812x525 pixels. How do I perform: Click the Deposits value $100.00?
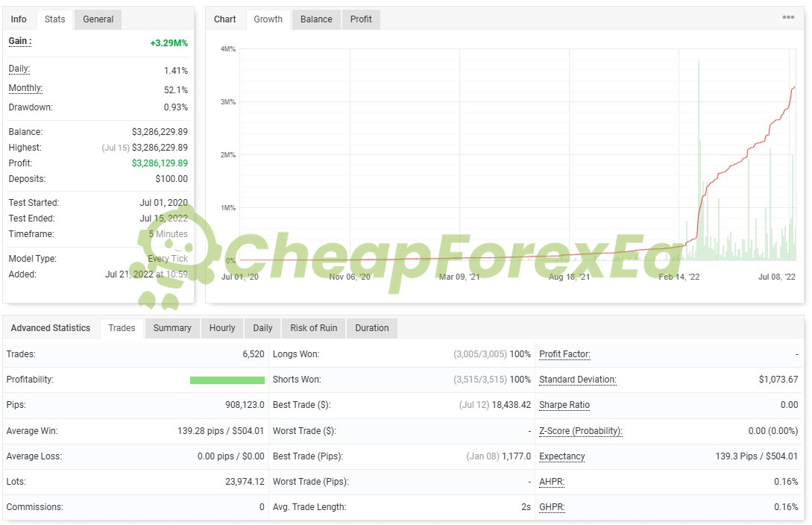pos(171,179)
